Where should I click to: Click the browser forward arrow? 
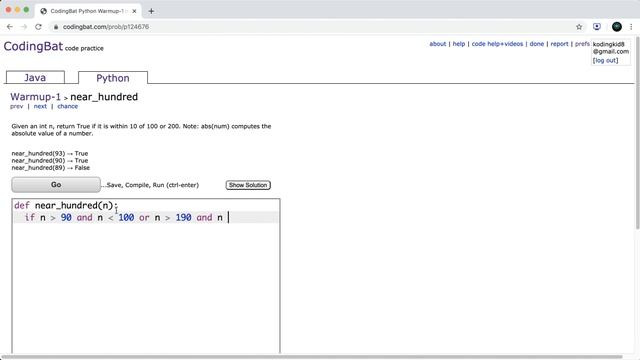click(24, 27)
